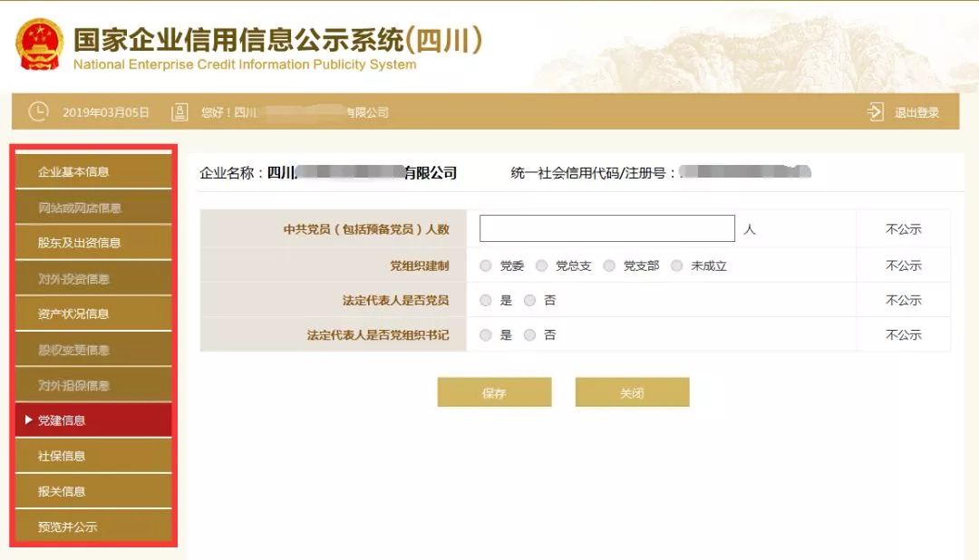This screenshot has height=560, width=979.
Task: Open 对外投资信息 sidebar item
Action: pos(93,278)
